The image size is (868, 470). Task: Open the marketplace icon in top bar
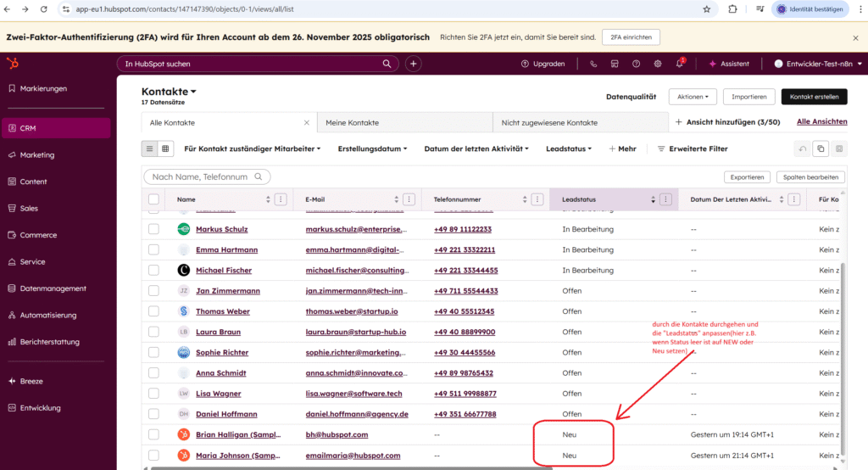click(615, 64)
